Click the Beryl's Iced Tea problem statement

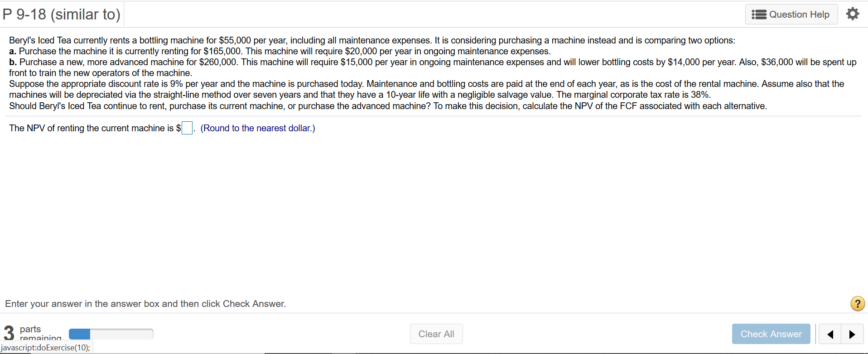coord(433,73)
